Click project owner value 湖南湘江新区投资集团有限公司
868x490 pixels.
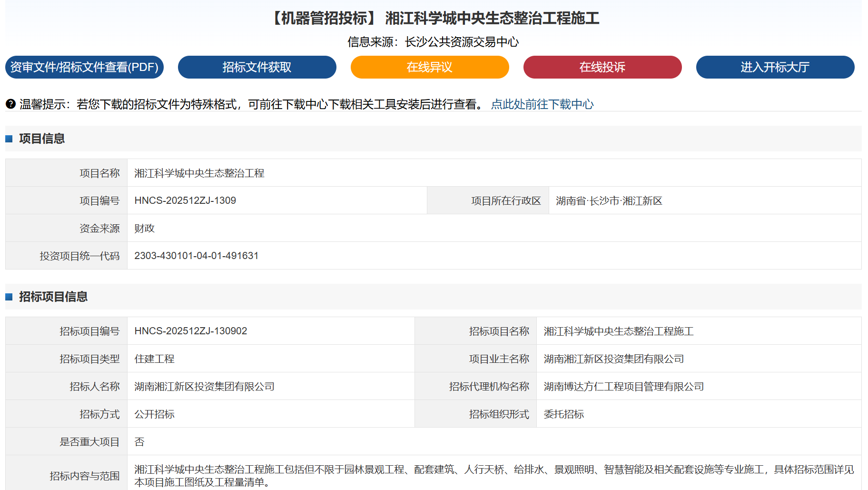point(614,359)
